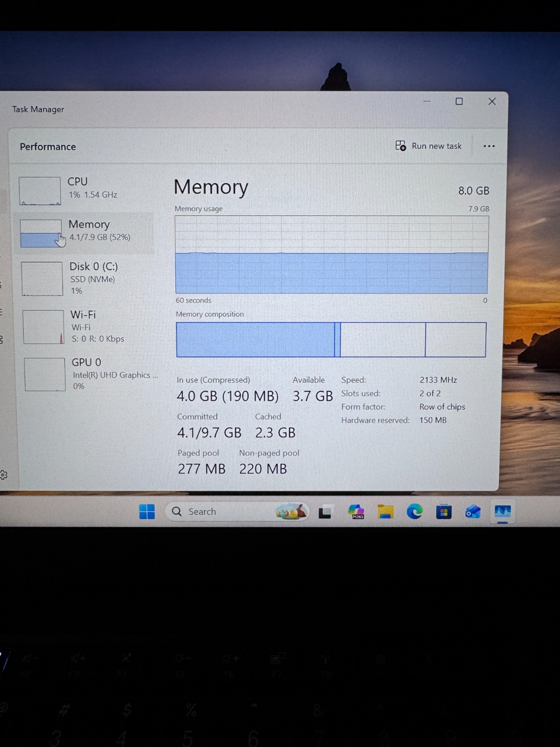Click the taskbar Search box

[x=237, y=512]
